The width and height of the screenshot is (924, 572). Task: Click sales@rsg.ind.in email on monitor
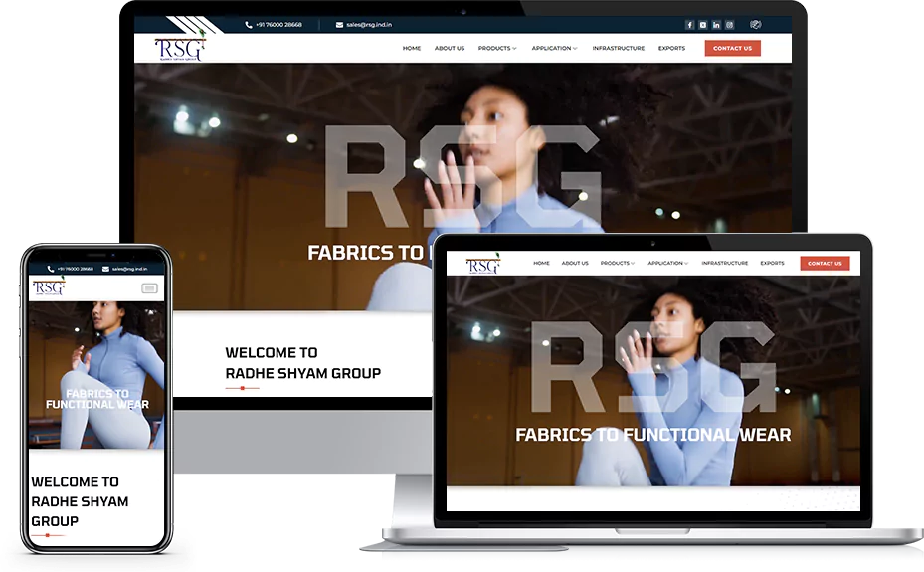coord(369,25)
